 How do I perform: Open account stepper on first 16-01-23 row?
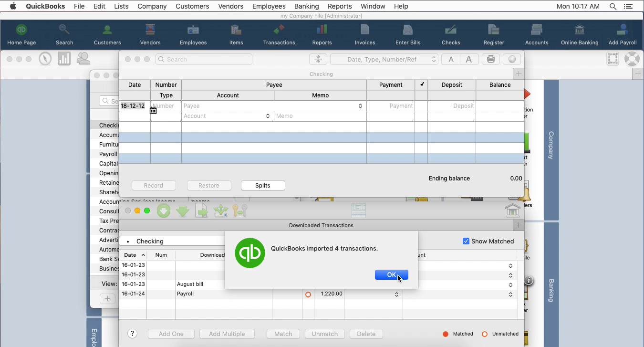510,266
